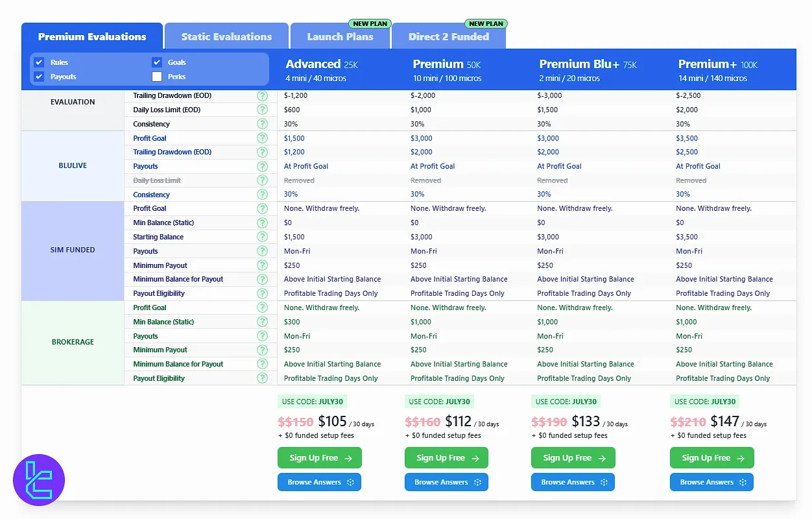Click Sign Up Free for Premium Blu+ 75K
Screen dimensions: 812x519
pos(573,458)
